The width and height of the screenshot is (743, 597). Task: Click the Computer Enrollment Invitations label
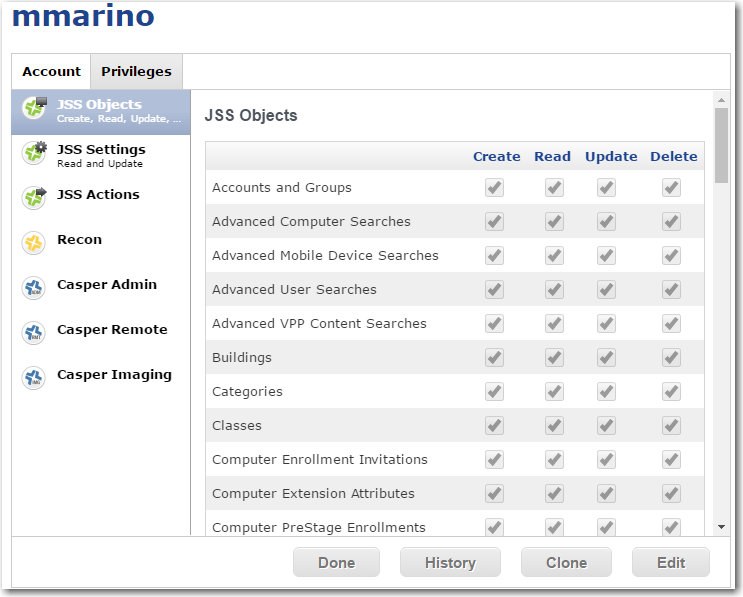pyautogui.click(x=320, y=460)
